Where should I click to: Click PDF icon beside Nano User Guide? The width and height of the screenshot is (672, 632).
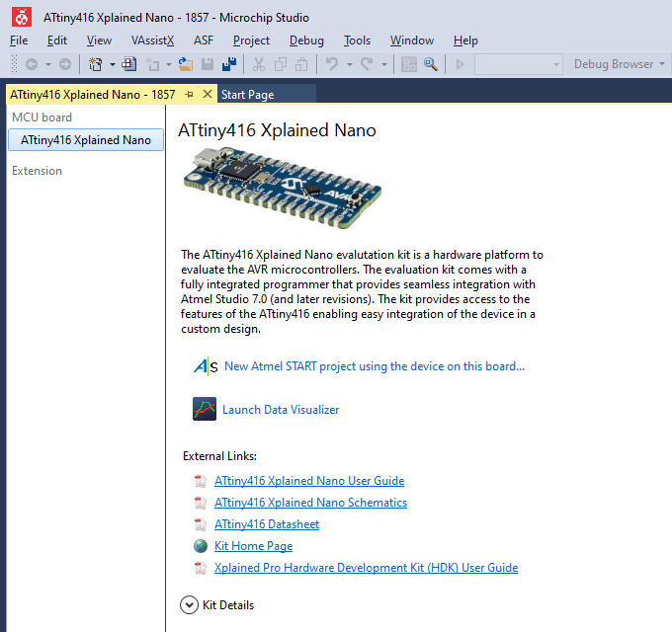(x=200, y=481)
